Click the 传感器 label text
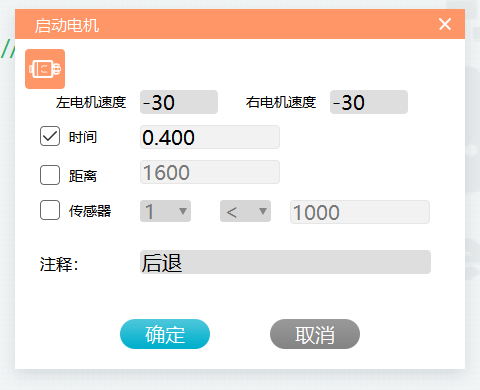Screen dimensions: 480x390 pyautogui.click(x=90, y=211)
